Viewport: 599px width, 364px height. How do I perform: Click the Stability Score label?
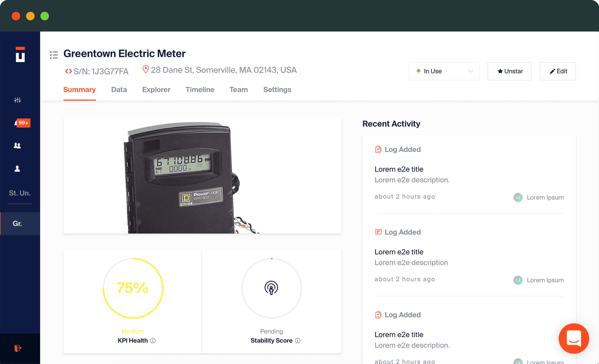click(271, 341)
